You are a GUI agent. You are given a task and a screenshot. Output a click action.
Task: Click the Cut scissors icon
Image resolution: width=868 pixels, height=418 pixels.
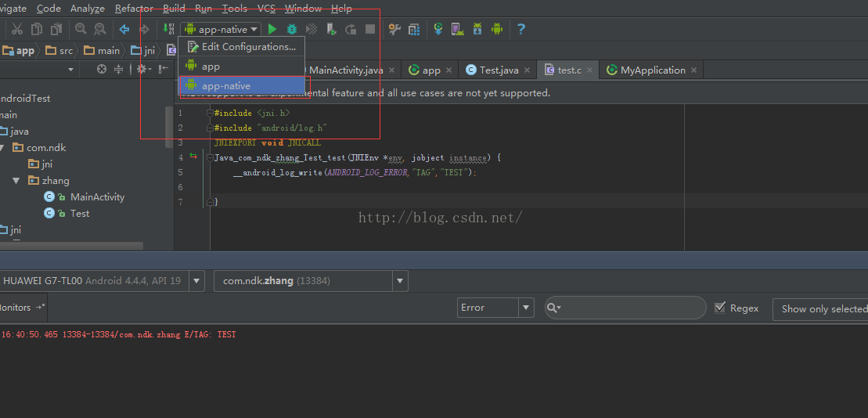(16, 29)
